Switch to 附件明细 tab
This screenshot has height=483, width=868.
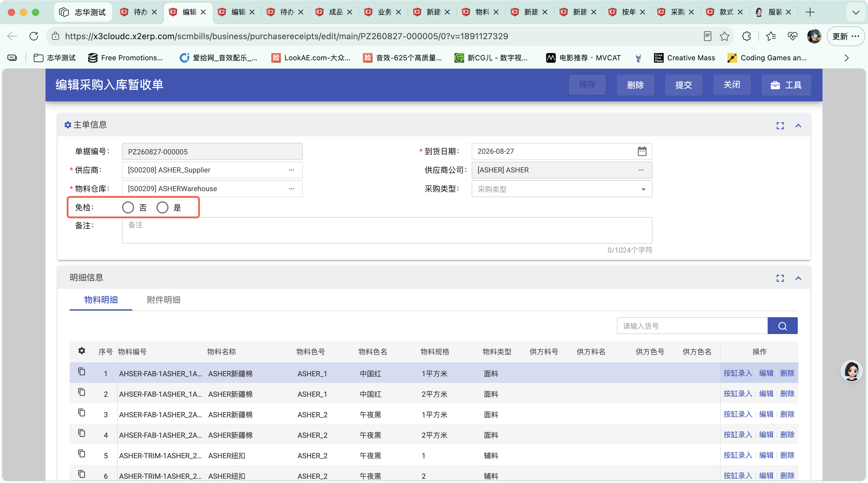pyautogui.click(x=164, y=300)
